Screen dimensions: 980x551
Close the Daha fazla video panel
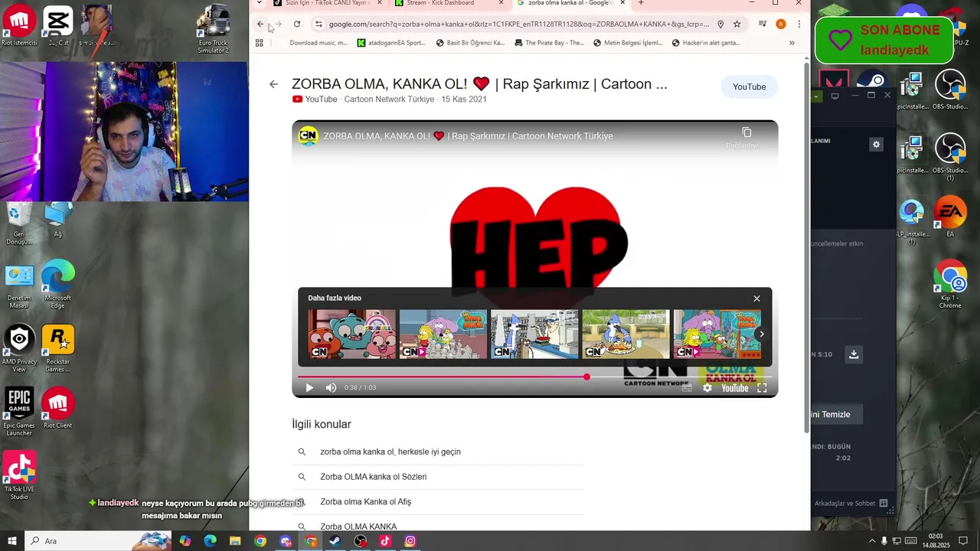tap(756, 298)
